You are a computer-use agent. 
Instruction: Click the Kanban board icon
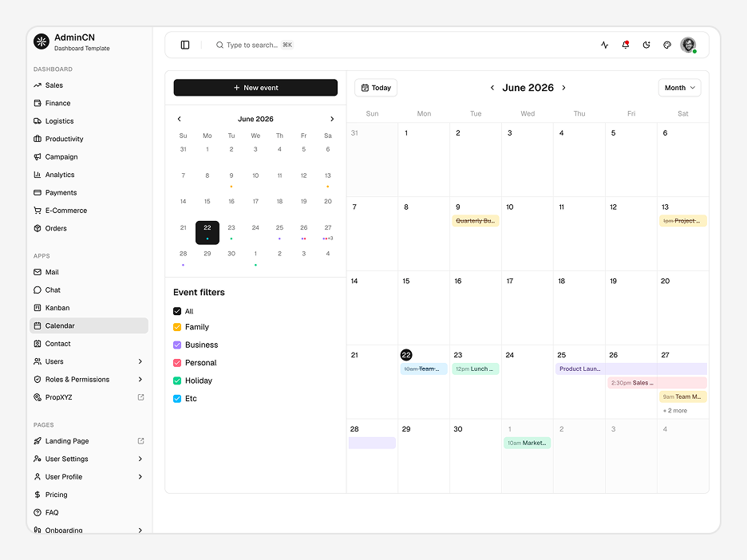38,308
